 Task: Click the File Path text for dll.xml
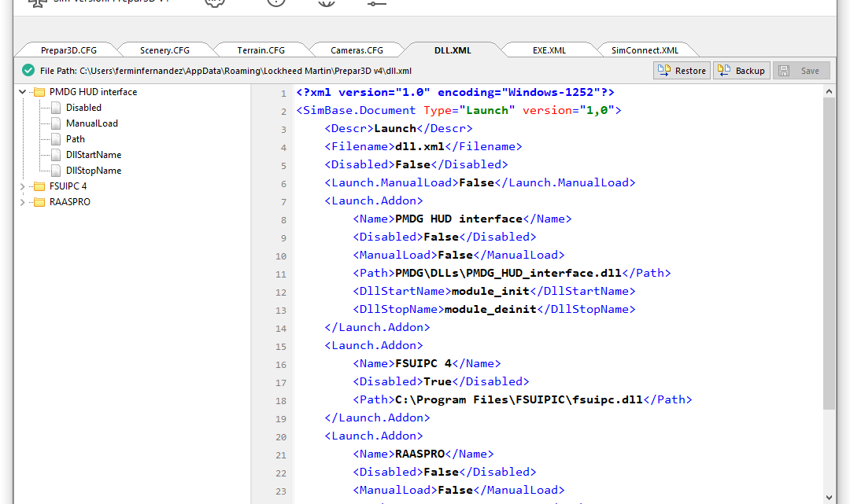tap(226, 71)
